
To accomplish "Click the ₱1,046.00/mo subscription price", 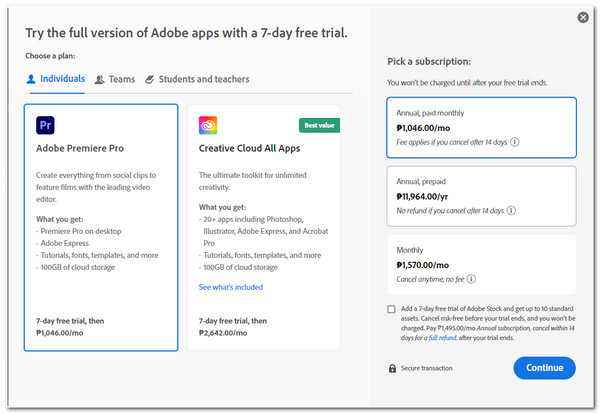I will pyautogui.click(x=423, y=128).
